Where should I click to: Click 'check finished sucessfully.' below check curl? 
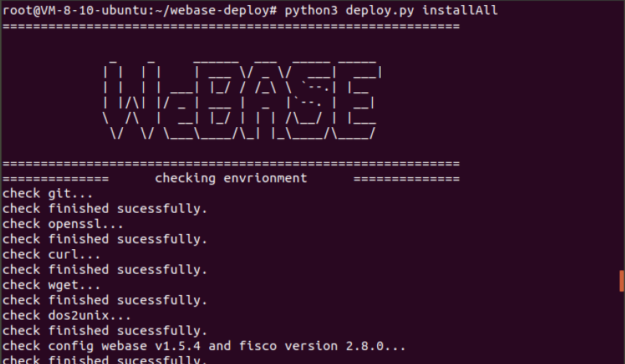coord(105,270)
